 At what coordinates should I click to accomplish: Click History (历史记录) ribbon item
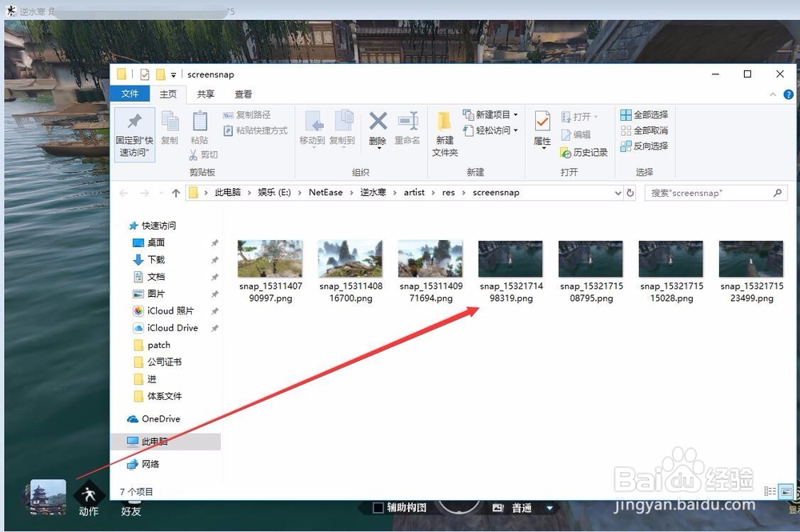(584, 153)
